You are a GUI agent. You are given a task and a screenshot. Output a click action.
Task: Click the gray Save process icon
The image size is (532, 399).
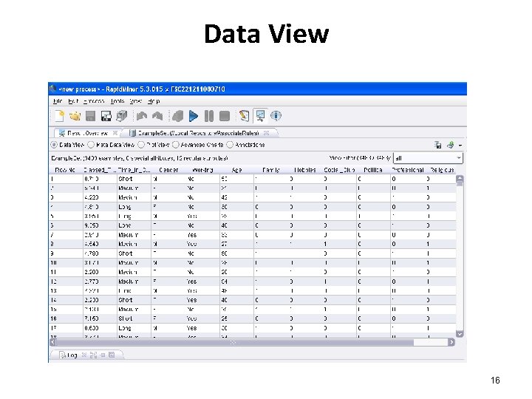[x=90, y=116]
